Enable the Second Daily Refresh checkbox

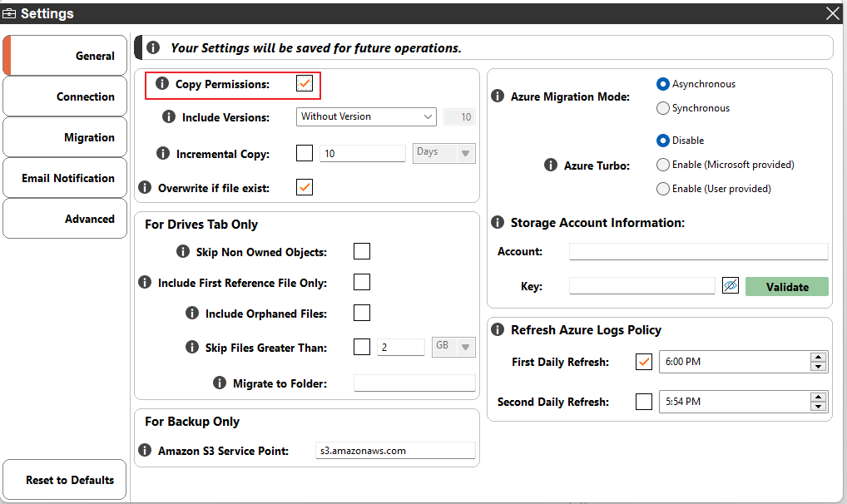tap(643, 402)
